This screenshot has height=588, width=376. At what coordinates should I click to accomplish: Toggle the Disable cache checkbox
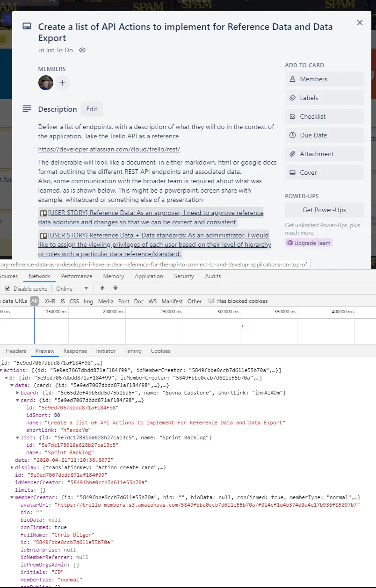pos(7,288)
